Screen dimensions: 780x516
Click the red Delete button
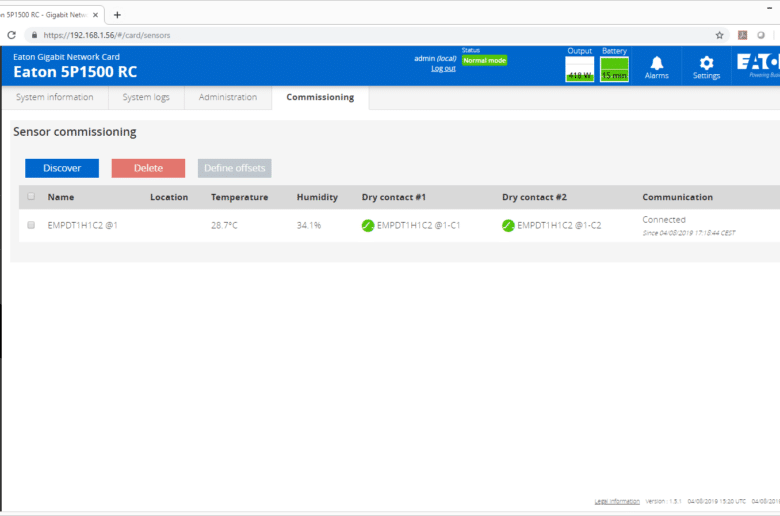click(148, 168)
